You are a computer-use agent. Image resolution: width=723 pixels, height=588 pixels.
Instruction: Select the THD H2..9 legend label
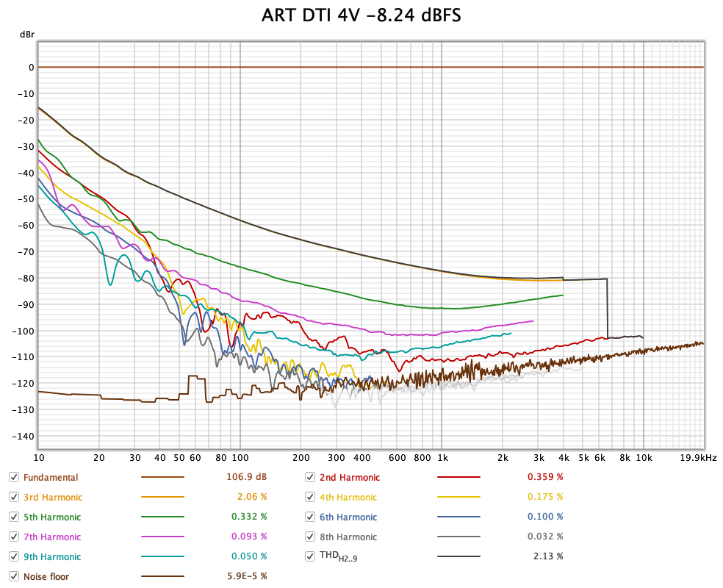click(339, 556)
